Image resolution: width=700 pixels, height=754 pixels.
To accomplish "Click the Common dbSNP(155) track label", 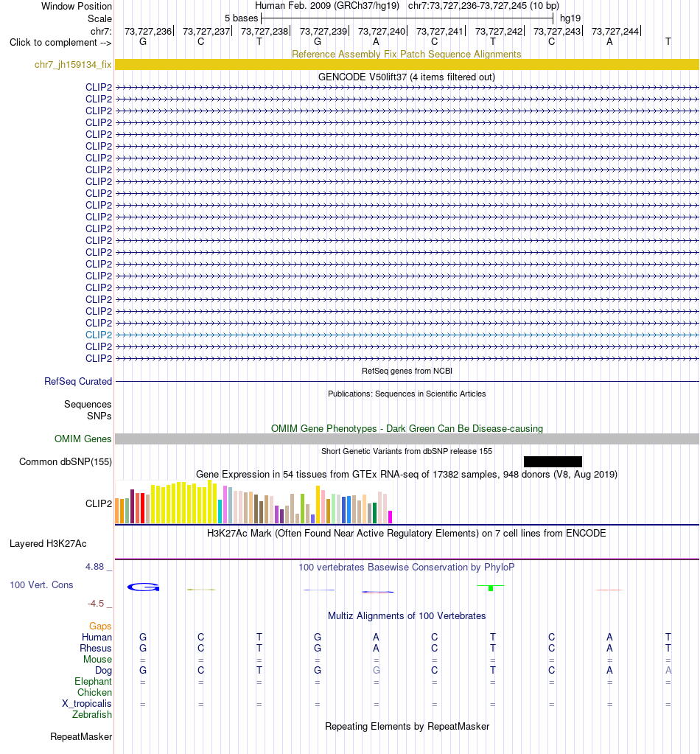I will coord(66,461).
